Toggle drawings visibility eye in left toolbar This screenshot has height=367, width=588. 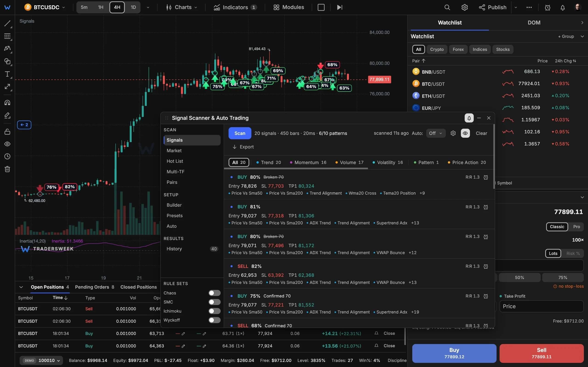(7, 144)
